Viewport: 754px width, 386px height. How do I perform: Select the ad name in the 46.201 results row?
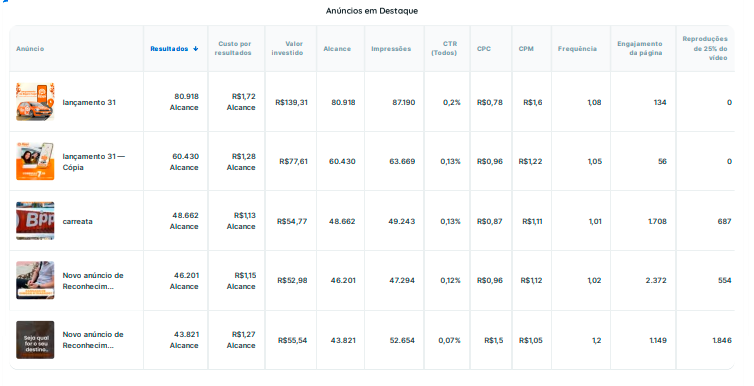click(x=93, y=281)
